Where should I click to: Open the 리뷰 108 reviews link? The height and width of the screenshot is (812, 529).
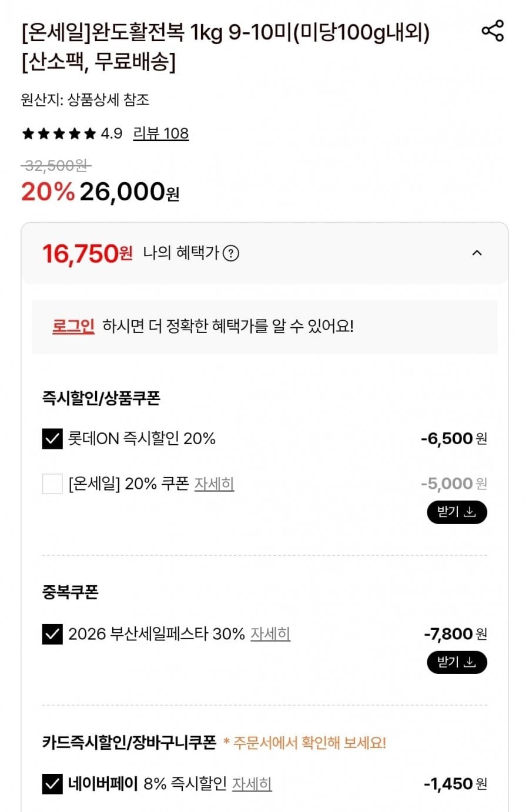160,133
